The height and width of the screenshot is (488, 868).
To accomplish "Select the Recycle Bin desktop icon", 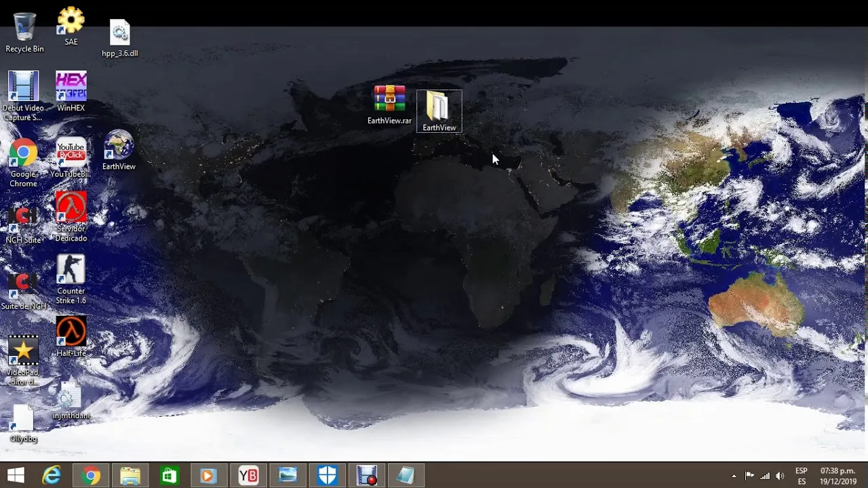I will (24, 33).
